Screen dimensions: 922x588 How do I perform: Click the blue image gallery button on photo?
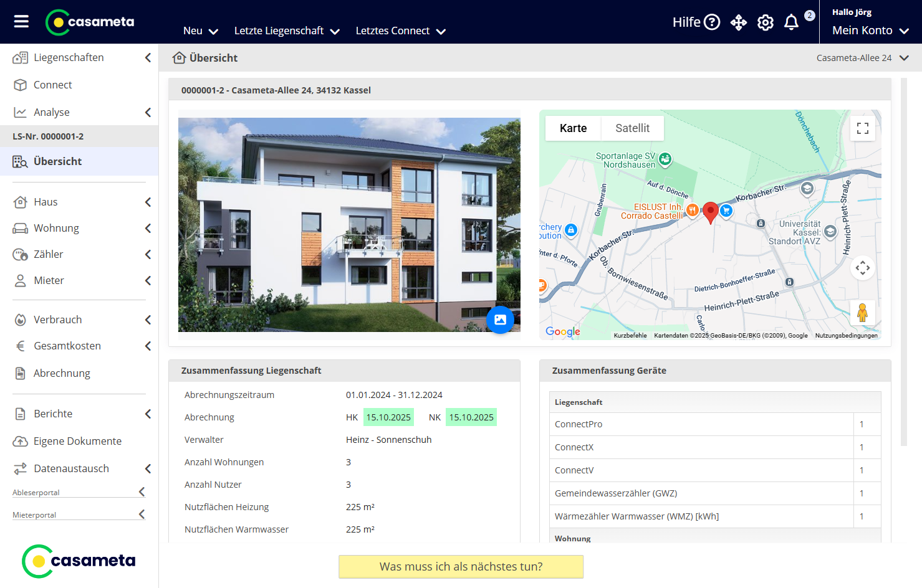(500, 320)
